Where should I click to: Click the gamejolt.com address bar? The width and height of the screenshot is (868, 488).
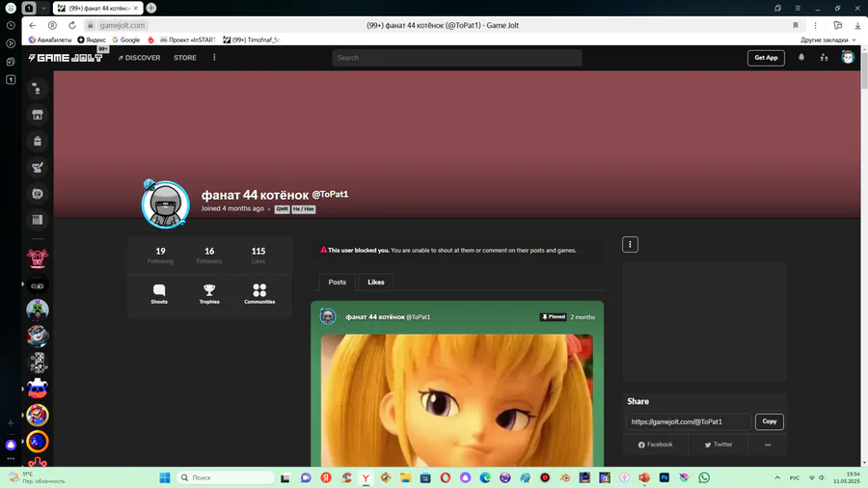(x=122, y=25)
